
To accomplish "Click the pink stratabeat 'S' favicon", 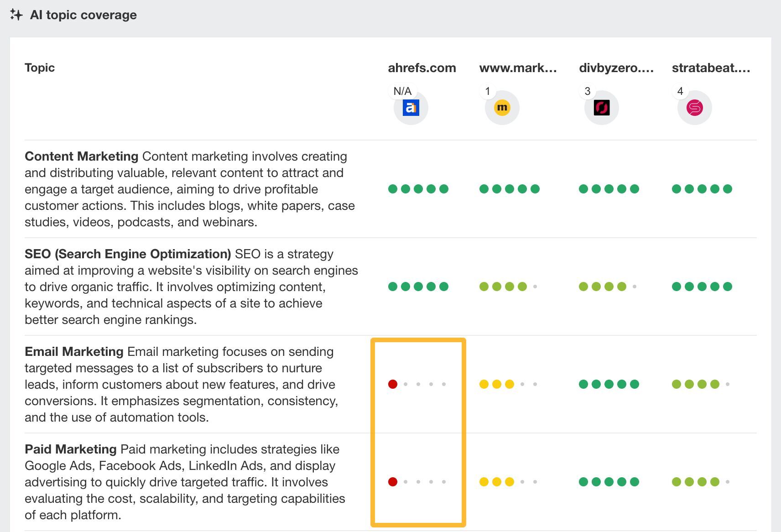I will coord(693,108).
